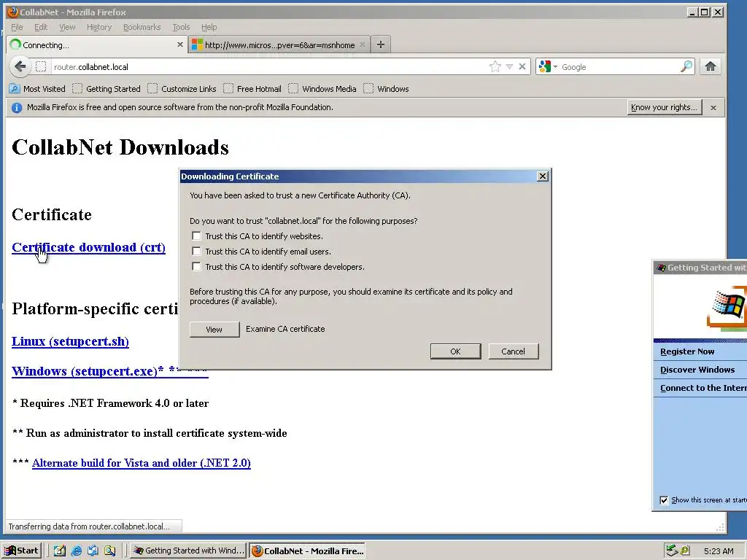Enable Trust this CA to identify email users
The height and width of the screenshot is (560, 747).
pyautogui.click(x=196, y=251)
